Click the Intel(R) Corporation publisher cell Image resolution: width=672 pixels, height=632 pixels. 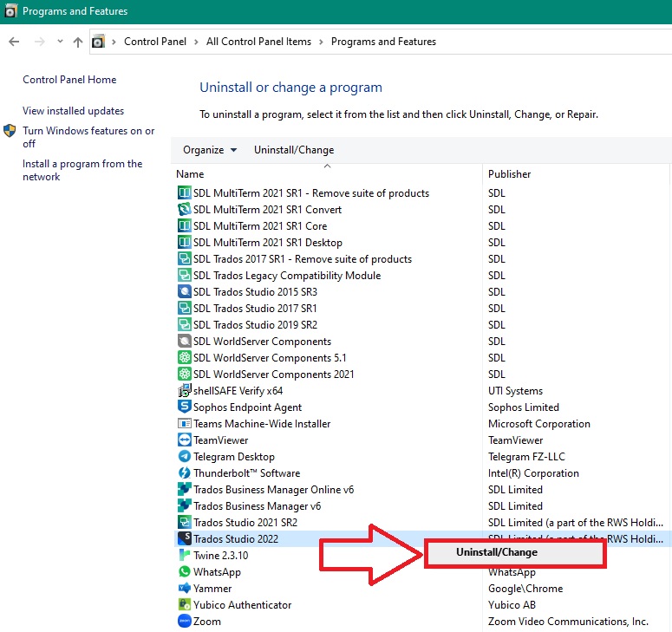click(x=533, y=473)
